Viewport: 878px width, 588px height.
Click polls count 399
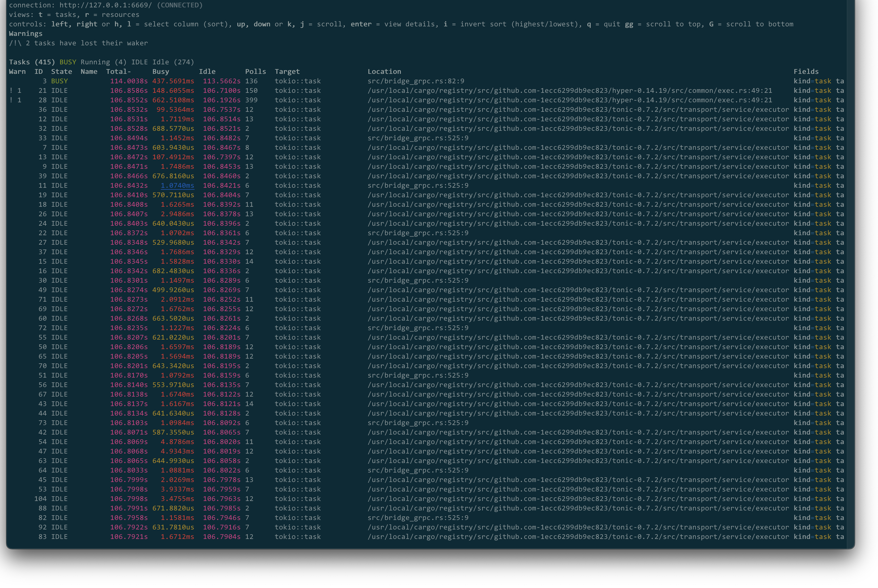251,100
